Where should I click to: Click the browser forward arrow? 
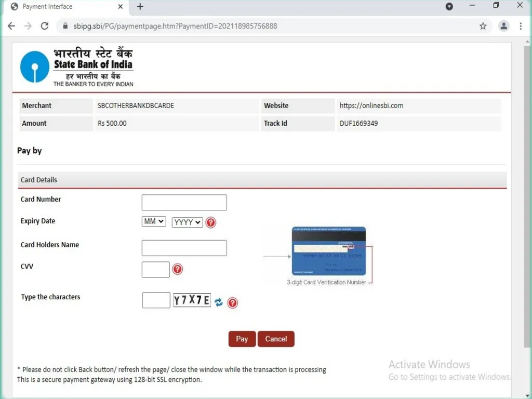click(x=28, y=26)
